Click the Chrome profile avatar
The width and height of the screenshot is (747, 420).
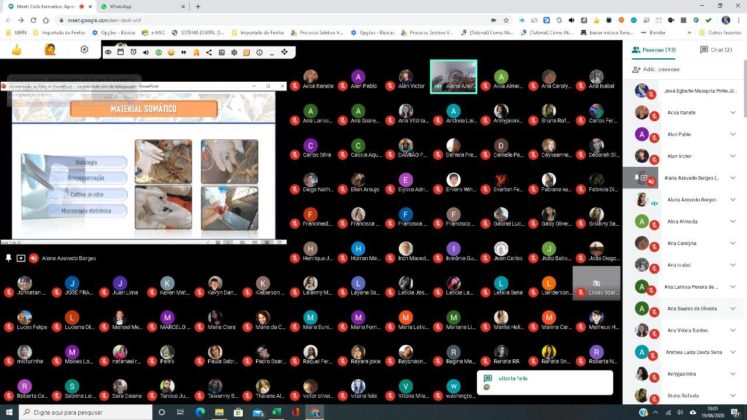(726, 20)
